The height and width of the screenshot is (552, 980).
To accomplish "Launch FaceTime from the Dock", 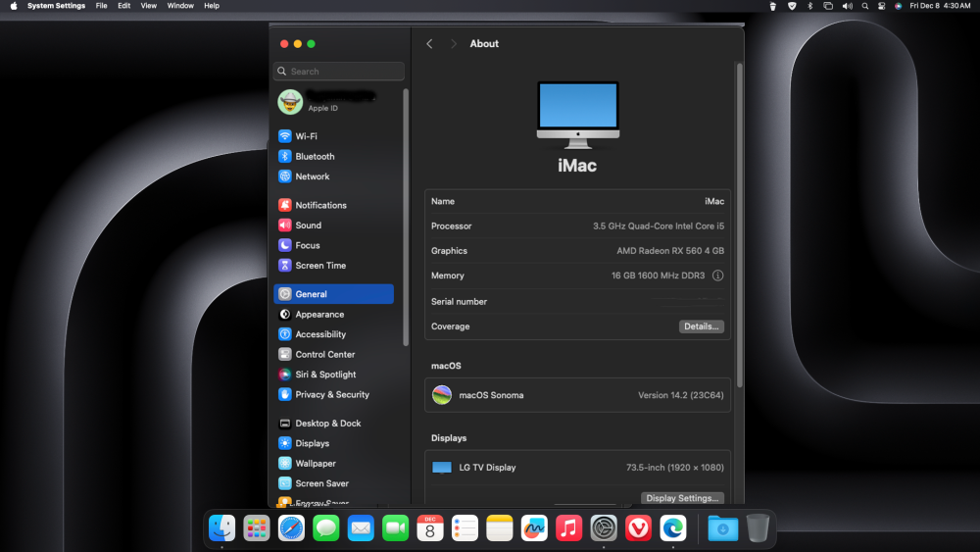I will click(396, 528).
